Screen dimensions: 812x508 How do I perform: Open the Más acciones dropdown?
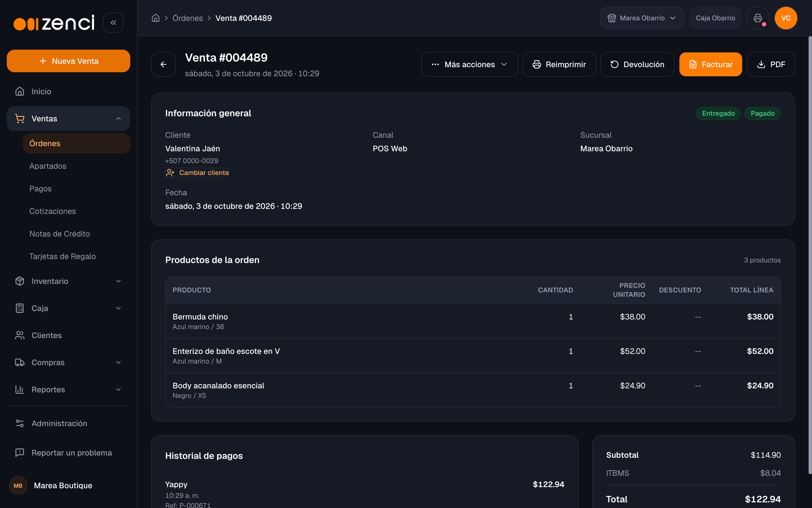point(469,64)
